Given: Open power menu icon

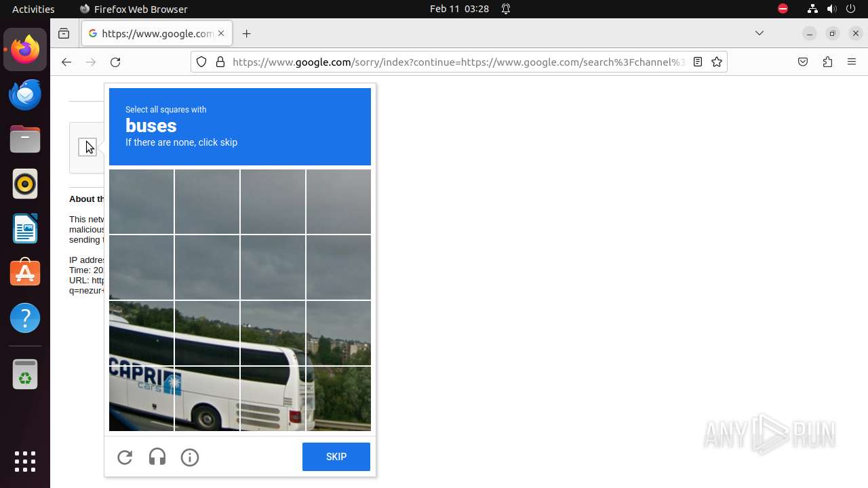Looking at the screenshot, I should pos(851,9).
